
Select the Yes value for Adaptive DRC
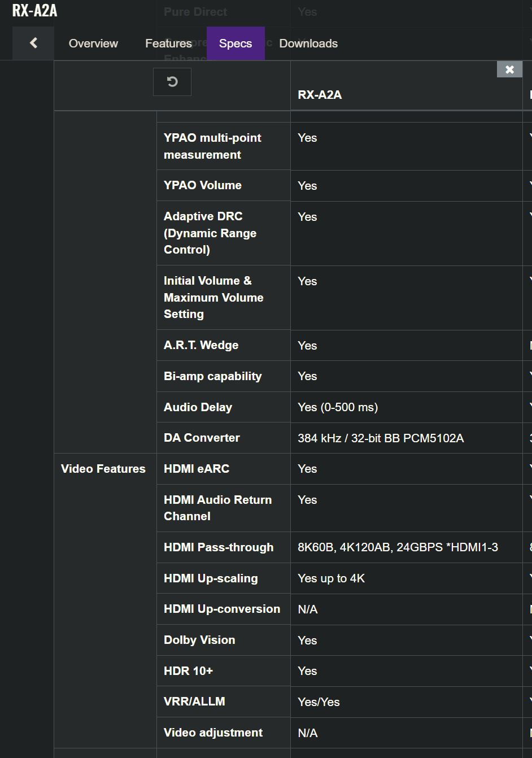coord(307,217)
